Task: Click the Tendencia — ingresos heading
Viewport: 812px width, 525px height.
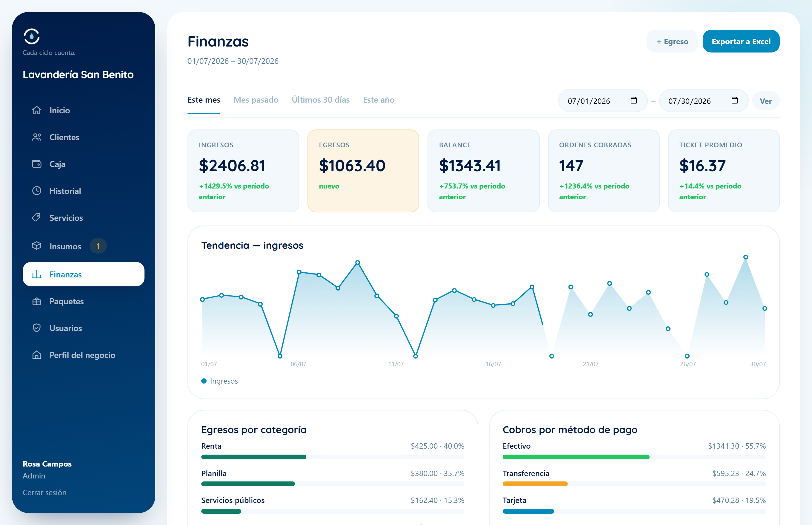Action: click(x=252, y=245)
